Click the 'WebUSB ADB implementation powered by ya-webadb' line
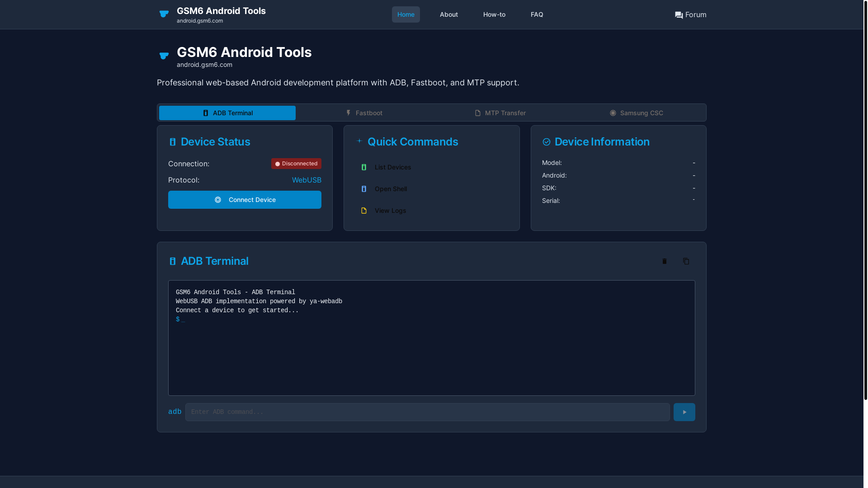Screen dimensions: 868x488 click(x=259, y=301)
